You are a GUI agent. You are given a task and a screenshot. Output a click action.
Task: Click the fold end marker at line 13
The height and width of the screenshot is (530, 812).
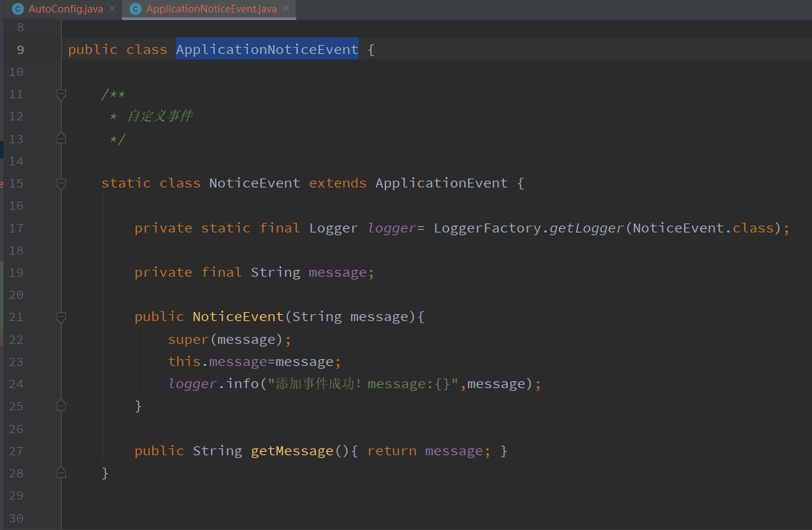pyautogui.click(x=61, y=138)
